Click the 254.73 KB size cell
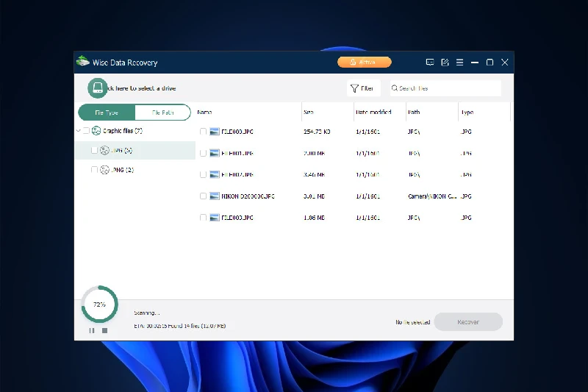Viewport: 588px width, 392px height. 317,132
